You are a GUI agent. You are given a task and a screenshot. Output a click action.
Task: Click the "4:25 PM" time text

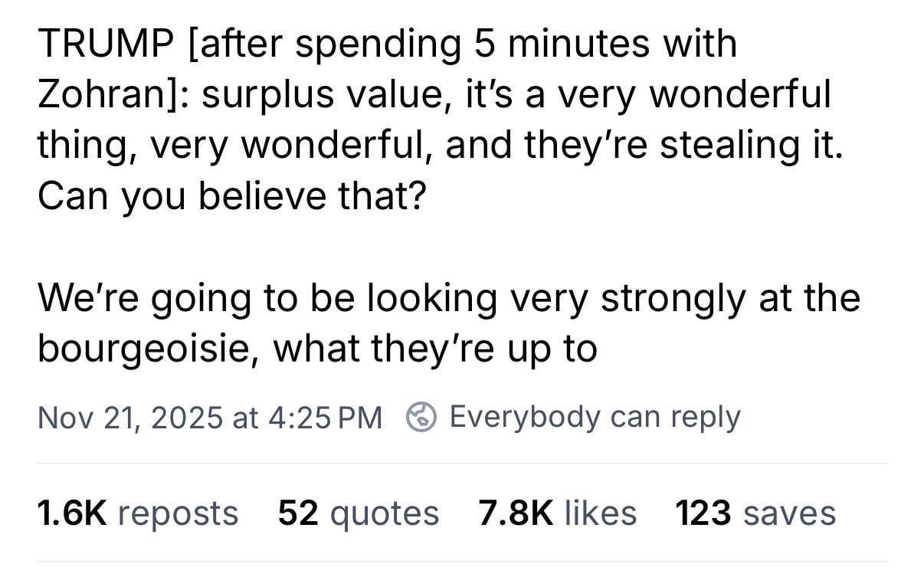325,417
